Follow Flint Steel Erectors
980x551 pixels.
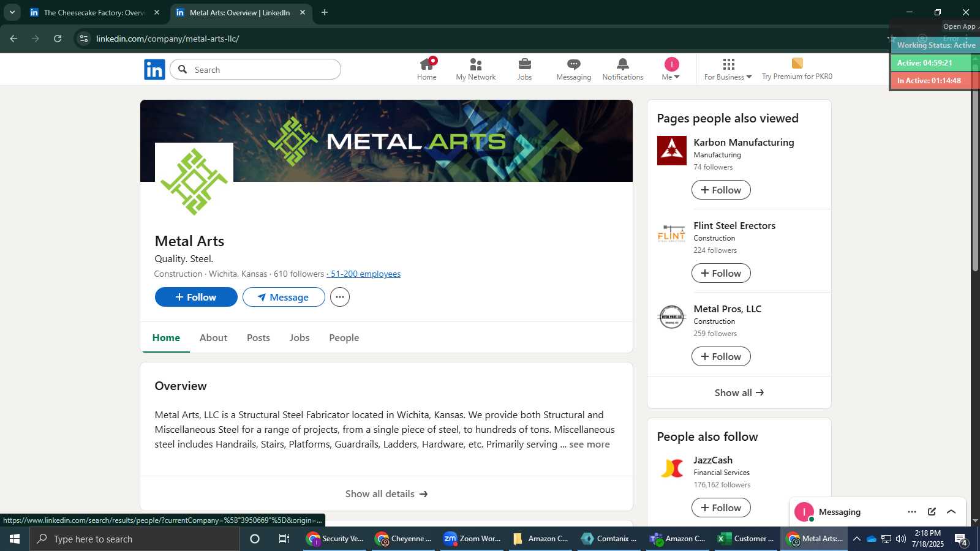721,273
